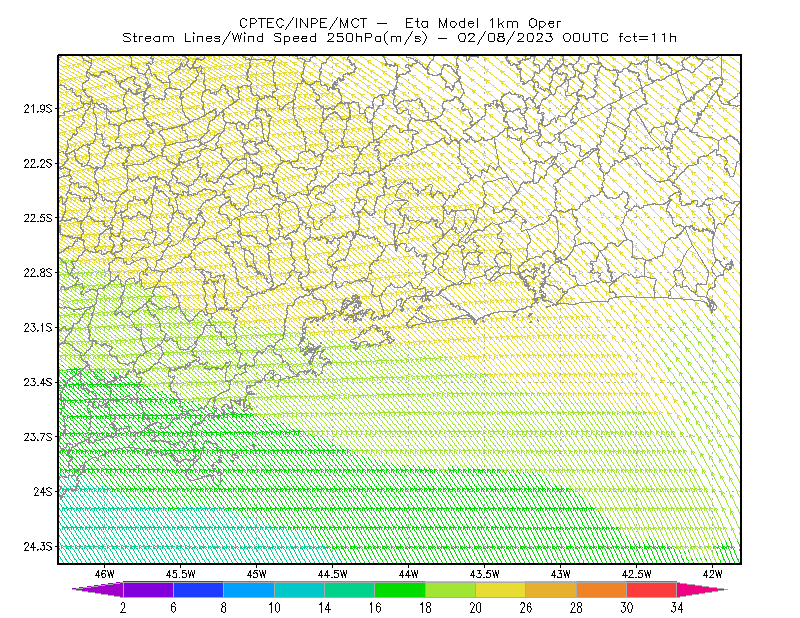Click the red 30-34 colorbar segment
800x618 pixels.
pyautogui.click(x=652, y=589)
